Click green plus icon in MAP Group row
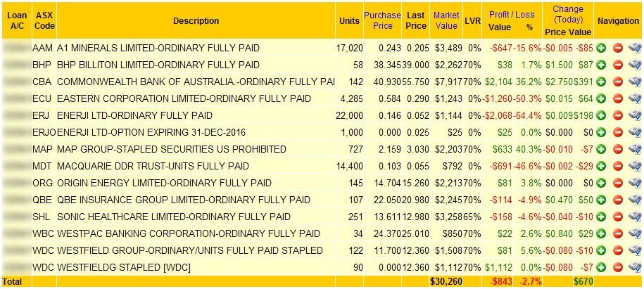 click(x=601, y=149)
